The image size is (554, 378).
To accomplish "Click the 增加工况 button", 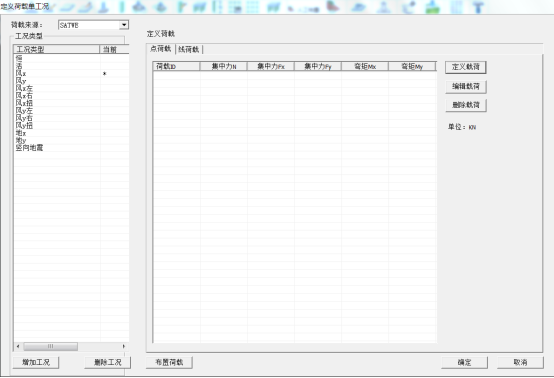I will click(36, 362).
